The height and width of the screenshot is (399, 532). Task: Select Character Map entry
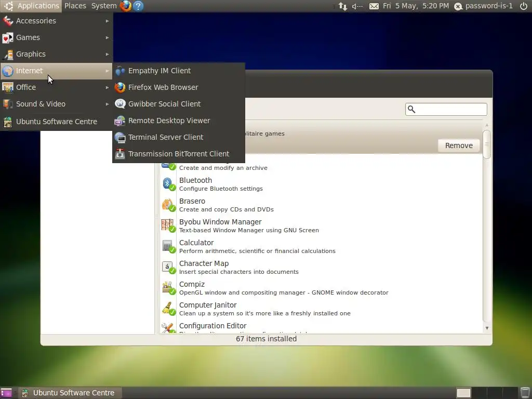[x=321, y=267]
